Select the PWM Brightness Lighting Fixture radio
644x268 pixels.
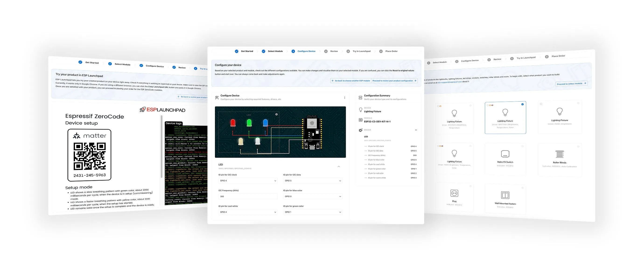578,103
